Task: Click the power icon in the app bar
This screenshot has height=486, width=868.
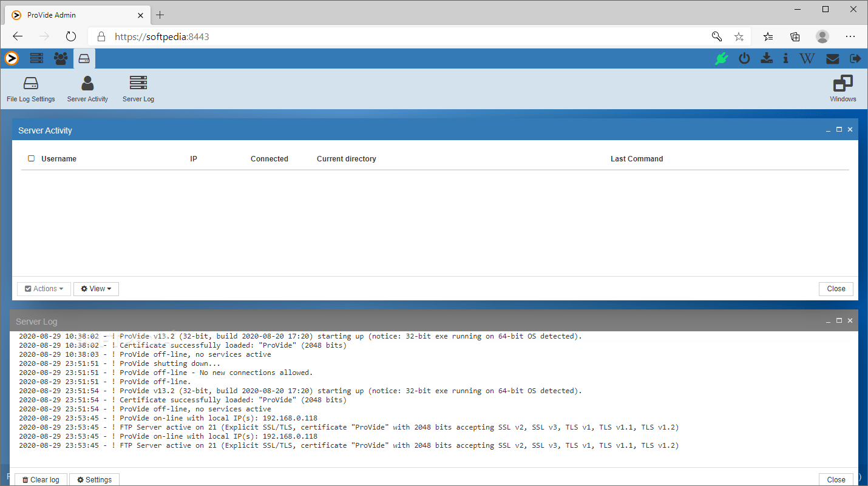Action: coord(744,58)
